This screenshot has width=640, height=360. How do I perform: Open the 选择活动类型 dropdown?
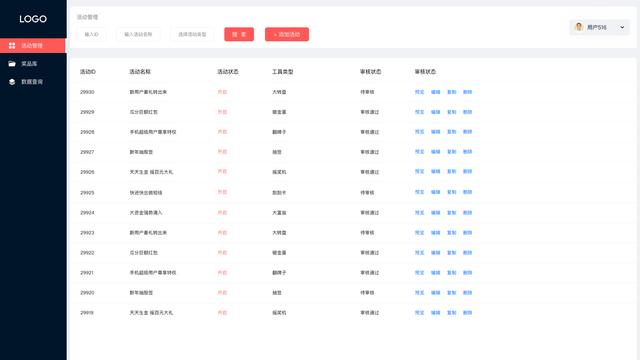click(192, 34)
